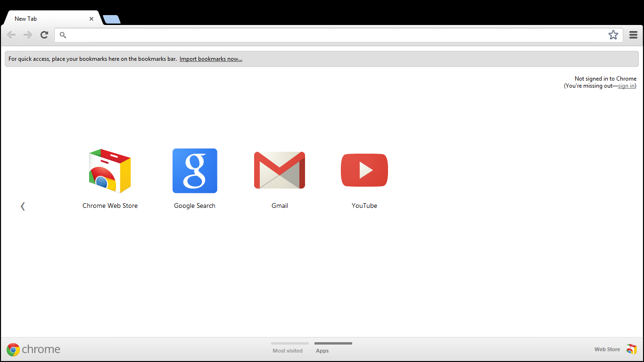644x362 pixels.
Task: Click the 'Google Search' app label
Action: tap(195, 206)
